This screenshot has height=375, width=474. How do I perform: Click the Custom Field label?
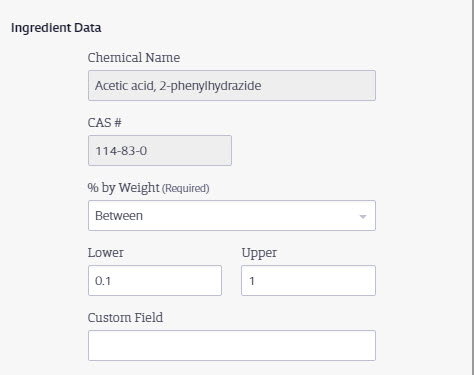(x=125, y=317)
